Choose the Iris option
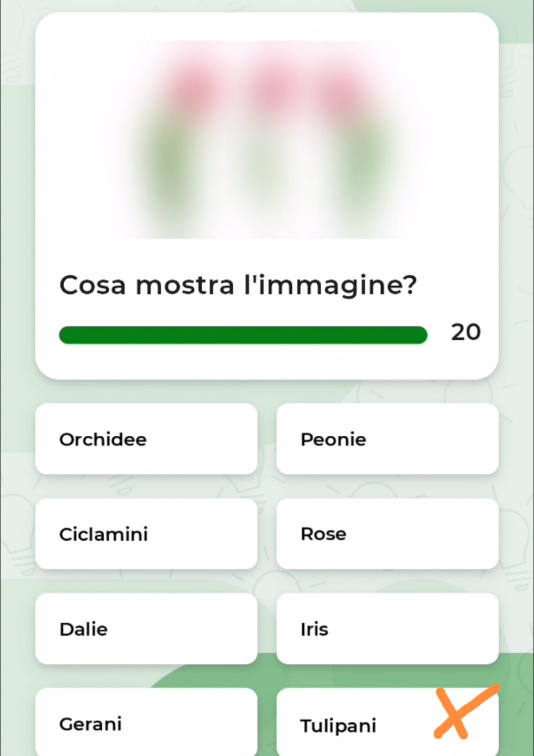This screenshot has height=756, width=534. (x=387, y=629)
